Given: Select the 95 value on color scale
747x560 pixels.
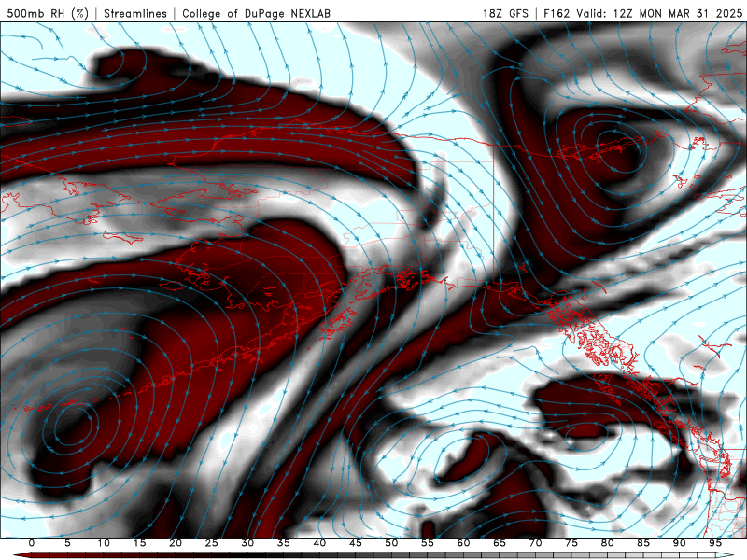Looking at the screenshot, I should tap(715, 543).
